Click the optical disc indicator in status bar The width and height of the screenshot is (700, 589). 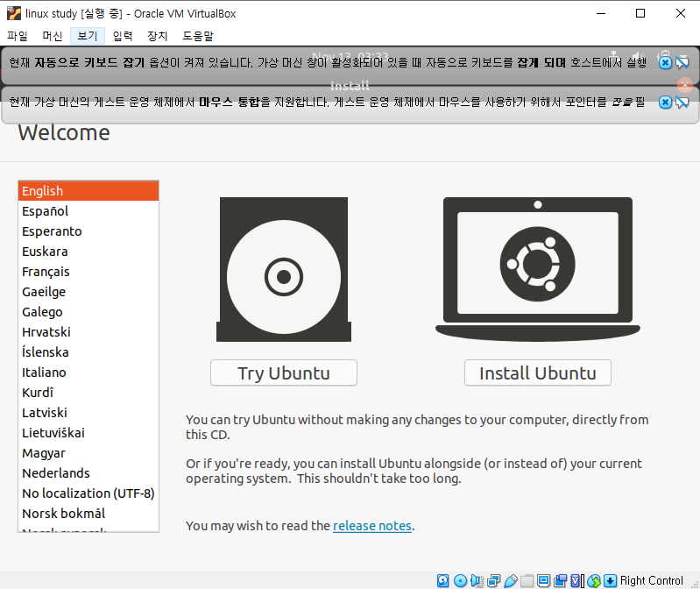point(460,580)
